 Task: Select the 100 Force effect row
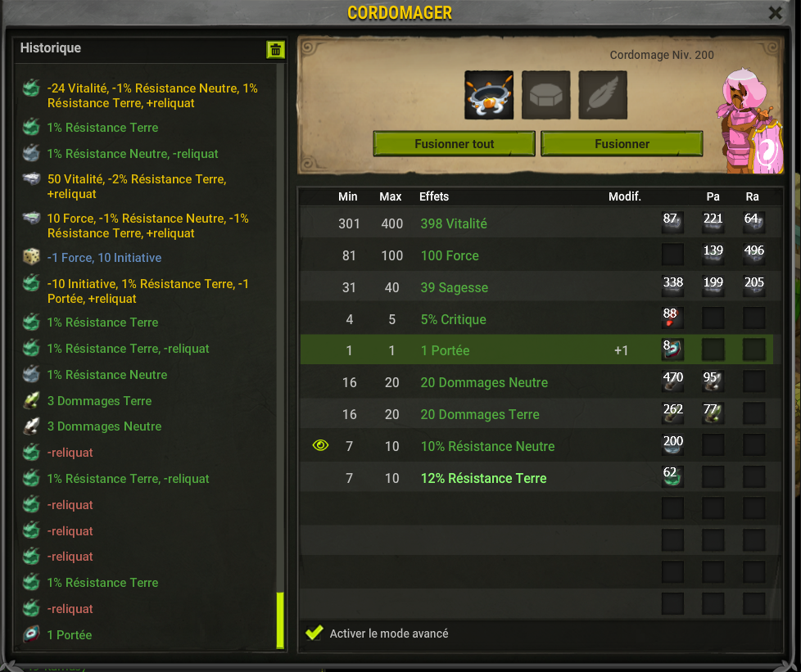(x=541, y=255)
